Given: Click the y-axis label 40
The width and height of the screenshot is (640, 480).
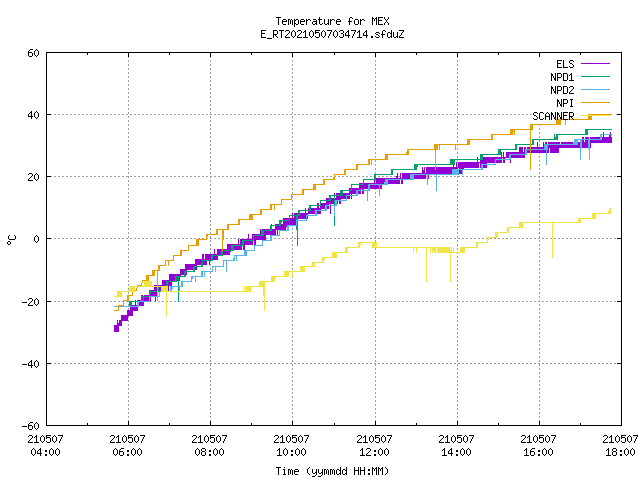Looking at the screenshot, I should pyautogui.click(x=33, y=116).
